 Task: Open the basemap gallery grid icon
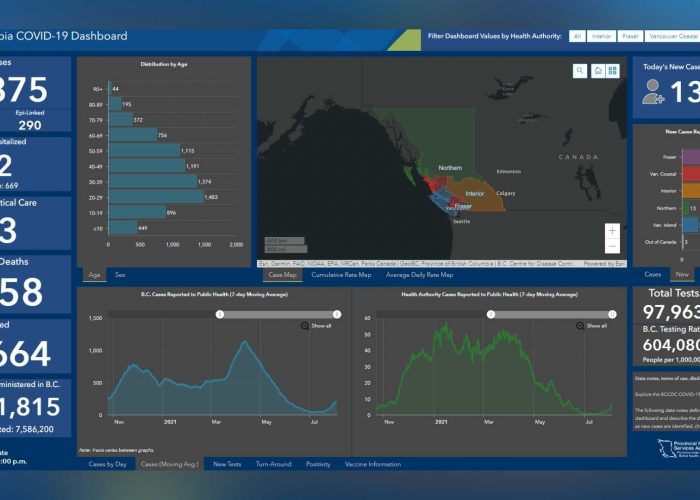(x=614, y=71)
